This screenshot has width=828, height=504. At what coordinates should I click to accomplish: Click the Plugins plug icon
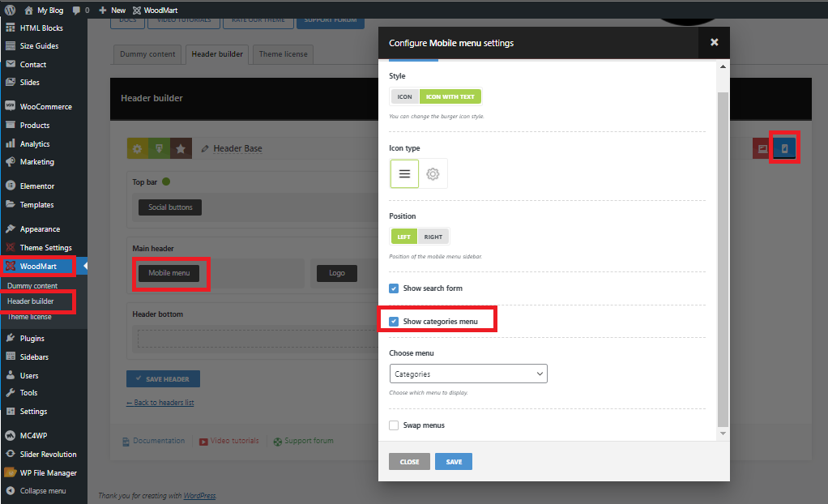pyautogui.click(x=10, y=338)
